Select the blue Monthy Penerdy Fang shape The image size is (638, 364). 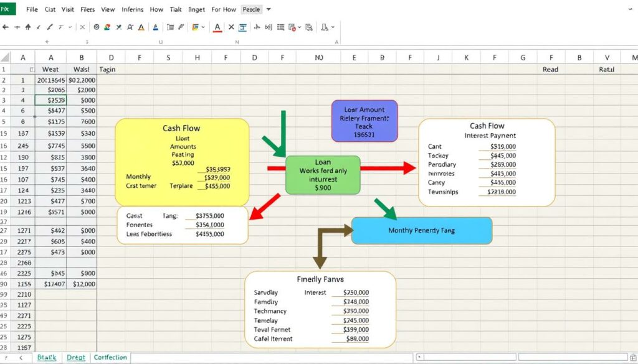point(422,230)
